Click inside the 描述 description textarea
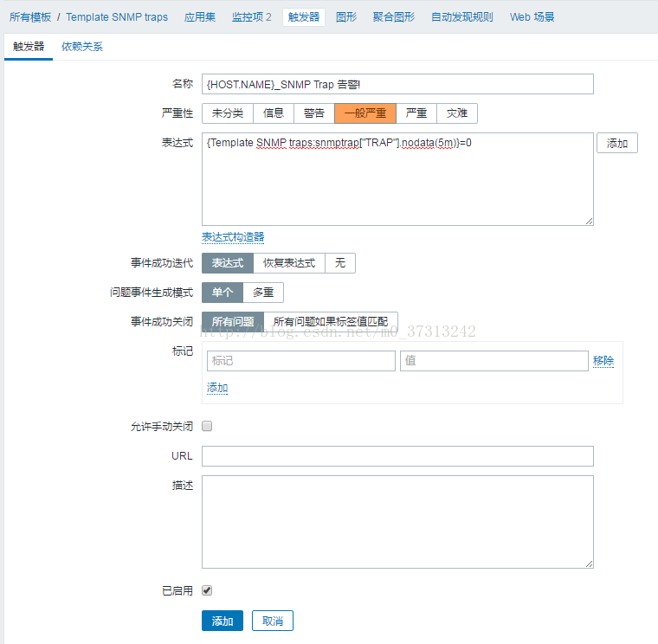Screen dimensions: 658x644 (x=397, y=522)
